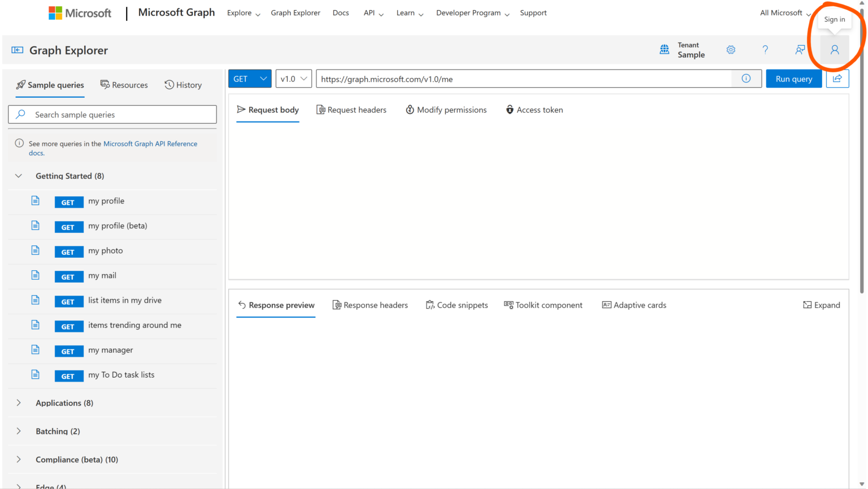The height and width of the screenshot is (489, 868).
Task: Open the Microsoft Graph API Reference docs link
Action: [x=150, y=144]
